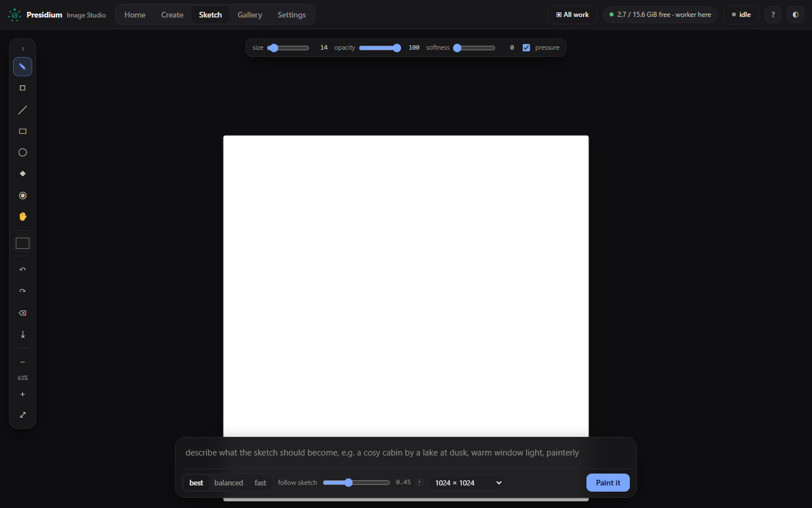Go to the Home tab
This screenshot has height=508, width=812.
pyautogui.click(x=135, y=15)
